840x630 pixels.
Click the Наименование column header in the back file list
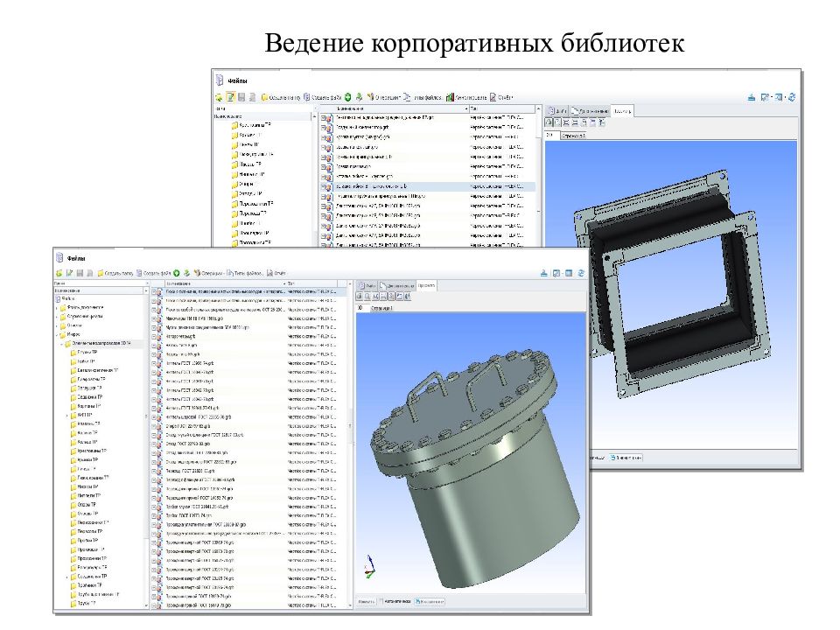tap(400, 108)
